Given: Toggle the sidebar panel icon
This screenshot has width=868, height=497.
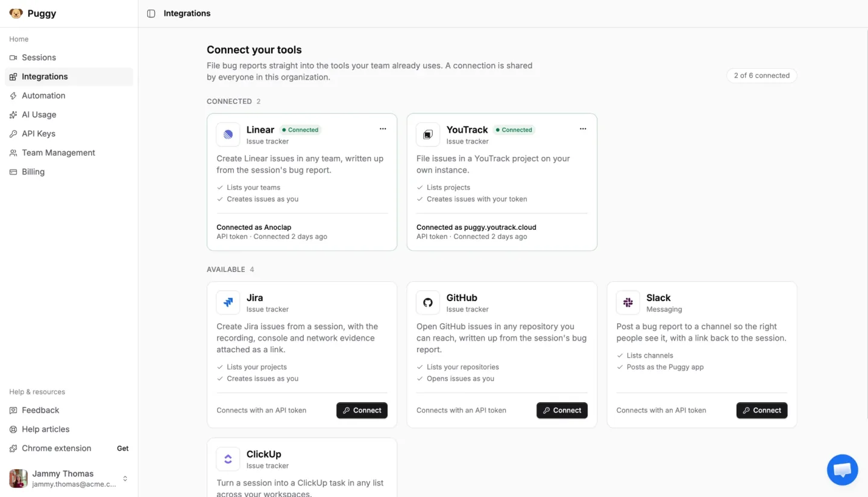Looking at the screenshot, I should tap(151, 13).
